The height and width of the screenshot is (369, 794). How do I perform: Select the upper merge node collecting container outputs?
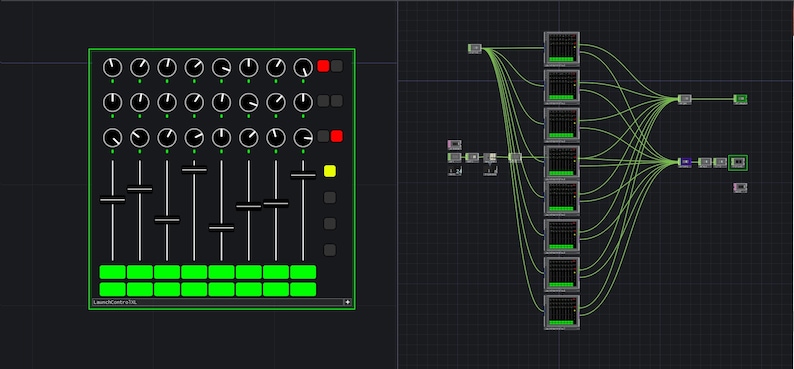[x=685, y=99]
